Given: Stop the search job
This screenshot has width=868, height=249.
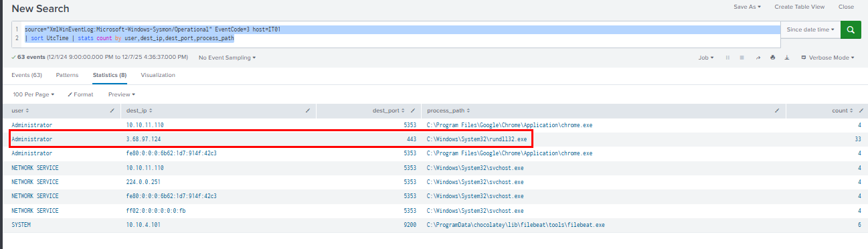Looking at the screenshot, I should [742, 58].
